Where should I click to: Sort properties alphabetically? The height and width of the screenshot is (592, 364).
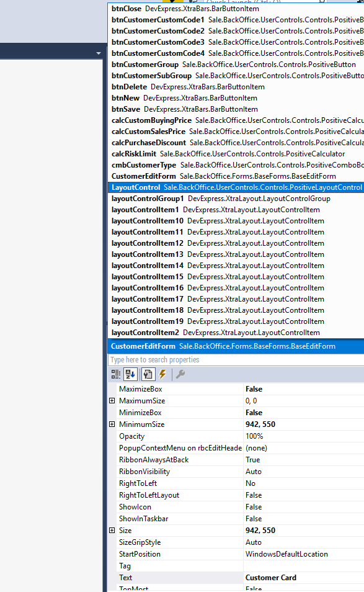coord(130,374)
